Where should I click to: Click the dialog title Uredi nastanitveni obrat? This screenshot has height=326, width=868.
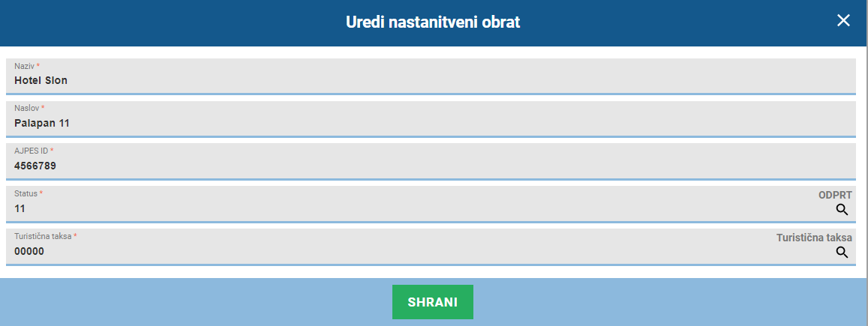pyautogui.click(x=433, y=22)
